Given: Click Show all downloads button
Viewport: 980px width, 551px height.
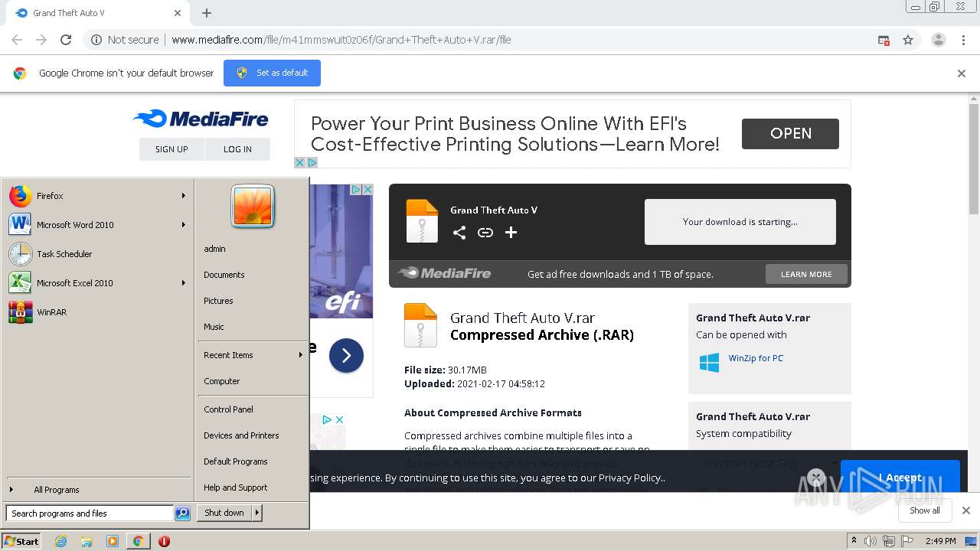Looking at the screenshot, I should (x=925, y=510).
